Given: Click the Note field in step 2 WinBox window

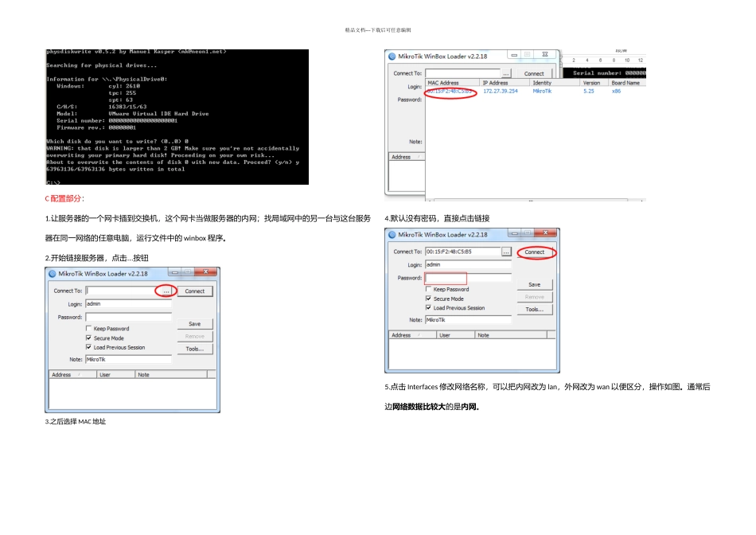Looking at the screenshot, I should point(128,359).
